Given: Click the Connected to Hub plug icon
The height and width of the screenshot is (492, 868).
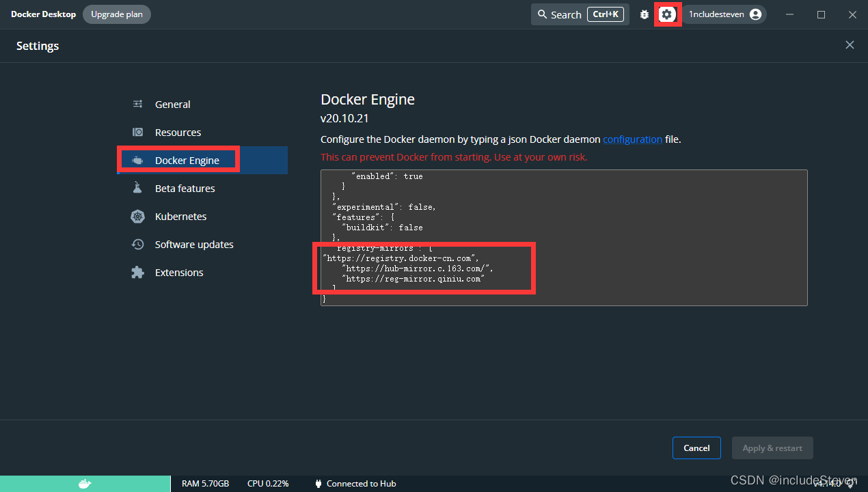Looking at the screenshot, I should pos(318,484).
